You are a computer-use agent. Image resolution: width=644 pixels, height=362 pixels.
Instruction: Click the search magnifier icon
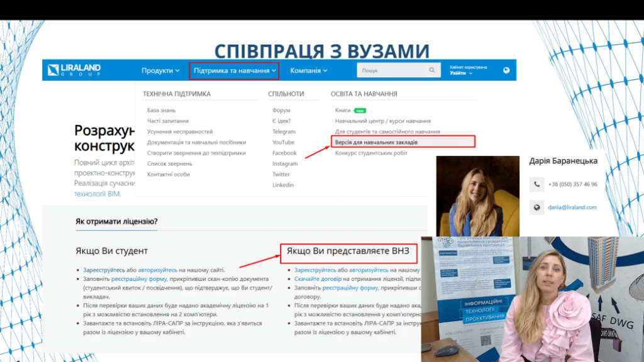(x=431, y=70)
